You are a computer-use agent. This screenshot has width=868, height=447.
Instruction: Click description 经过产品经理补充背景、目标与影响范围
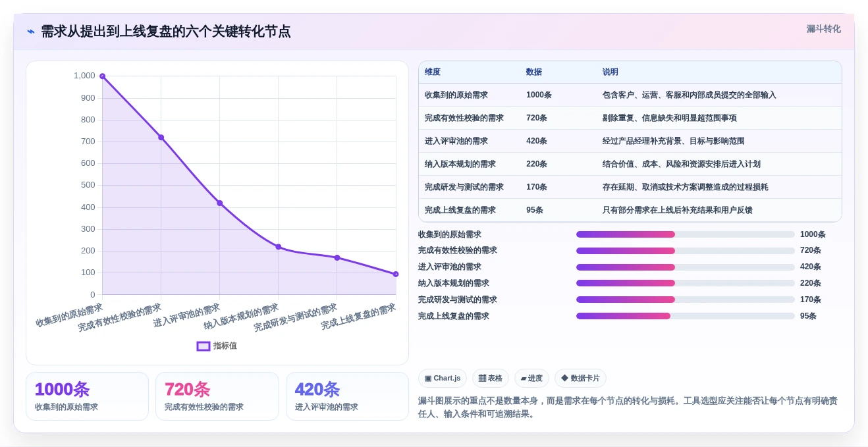click(x=674, y=141)
